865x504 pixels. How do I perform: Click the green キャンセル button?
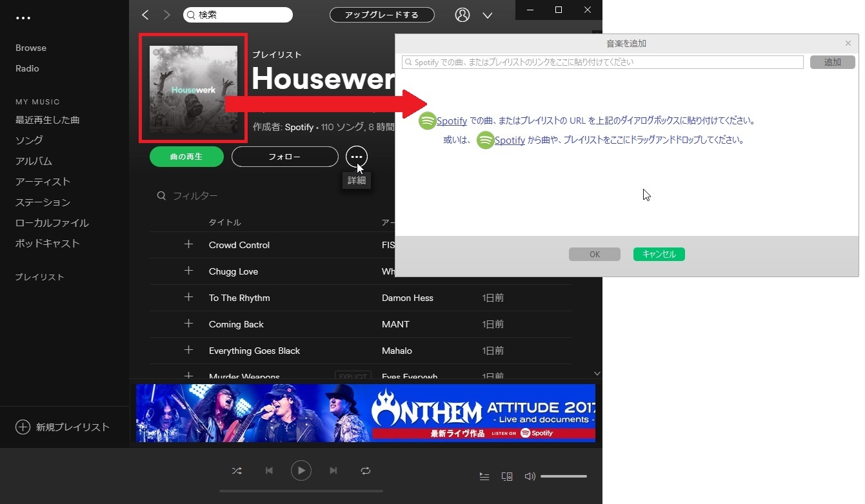[x=659, y=254]
